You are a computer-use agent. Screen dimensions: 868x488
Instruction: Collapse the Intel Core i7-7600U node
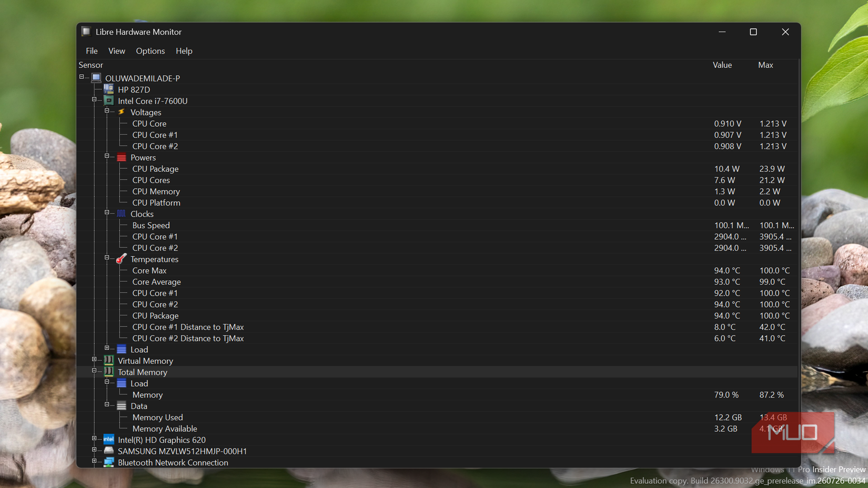[x=94, y=99]
